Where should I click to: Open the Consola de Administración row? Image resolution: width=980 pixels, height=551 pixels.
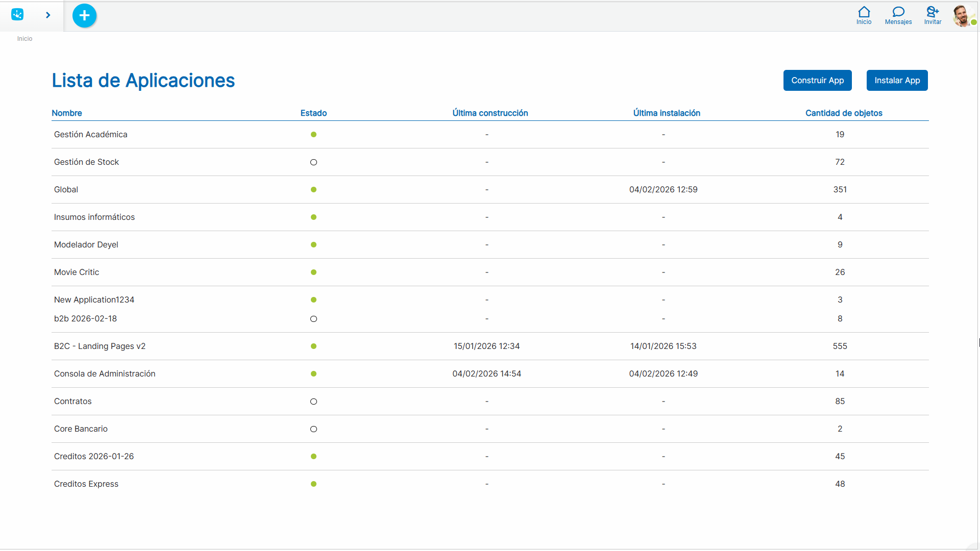[490, 374]
